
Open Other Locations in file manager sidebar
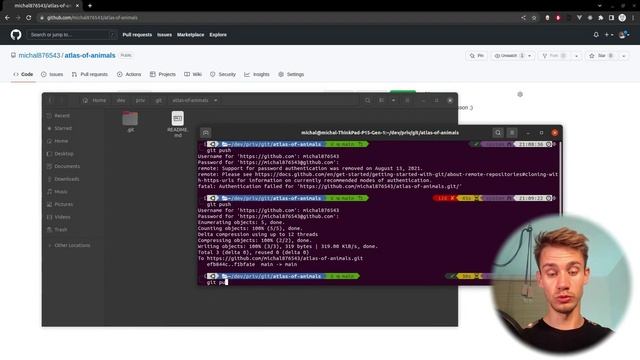click(72, 245)
